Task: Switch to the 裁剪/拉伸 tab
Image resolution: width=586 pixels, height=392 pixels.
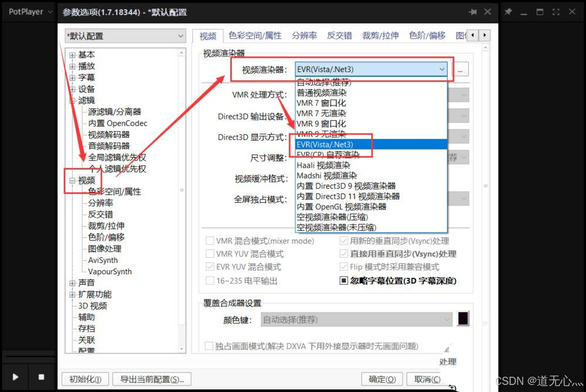Action: coord(380,36)
